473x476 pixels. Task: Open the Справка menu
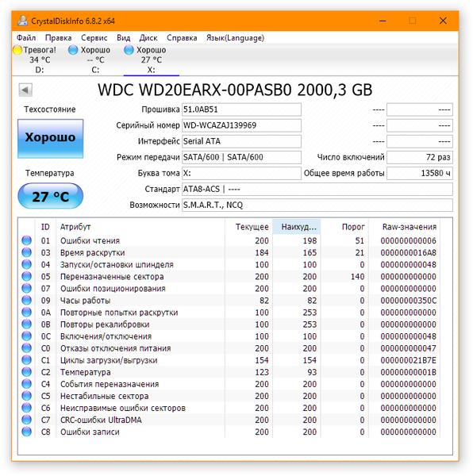[x=182, y=38]
